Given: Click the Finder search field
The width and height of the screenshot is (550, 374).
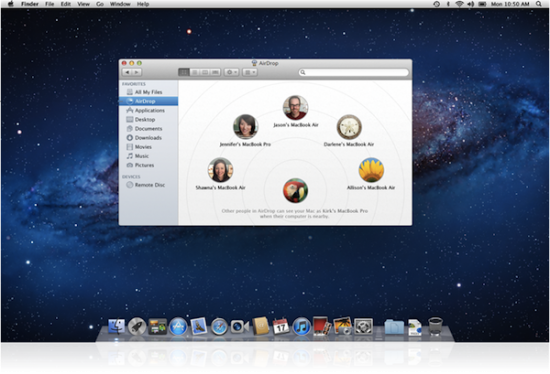Looking at the screenshot, I should point(354,72).
